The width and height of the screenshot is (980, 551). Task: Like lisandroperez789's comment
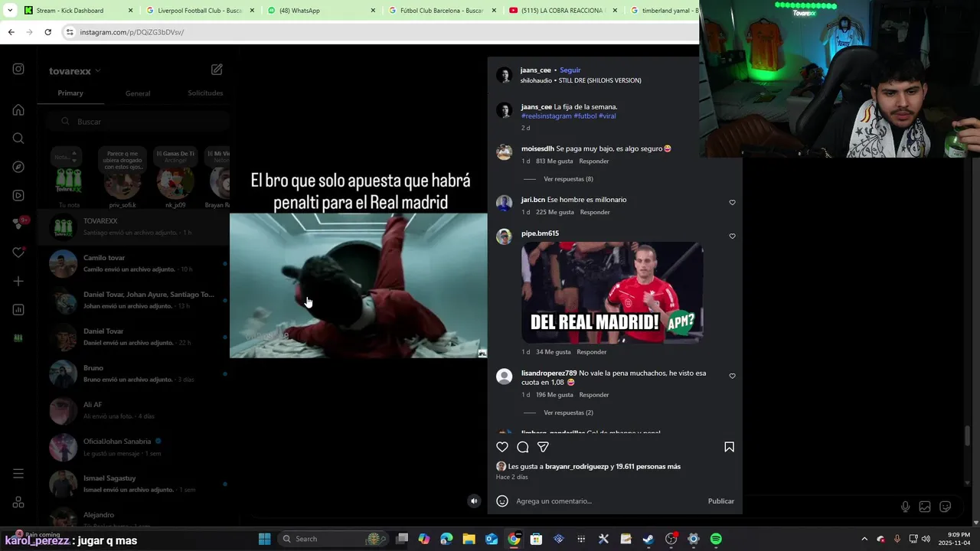[x=732, y=377]
